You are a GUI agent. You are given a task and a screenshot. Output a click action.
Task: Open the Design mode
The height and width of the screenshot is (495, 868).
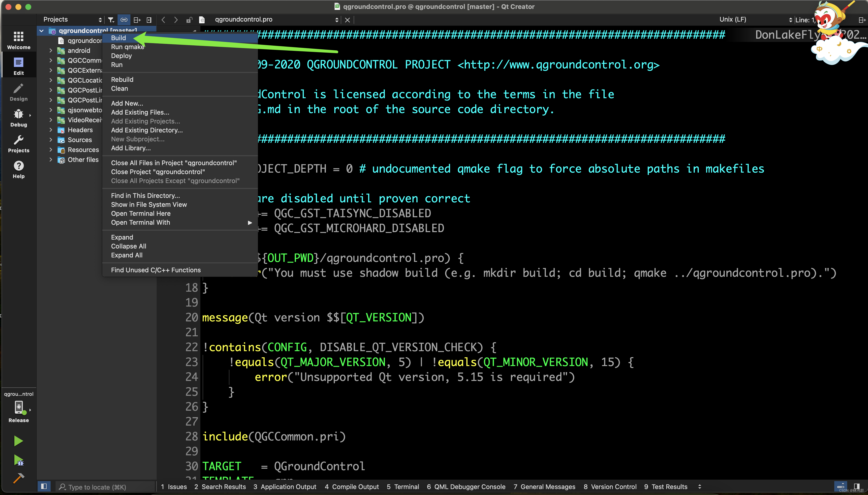tap(19, 92)
